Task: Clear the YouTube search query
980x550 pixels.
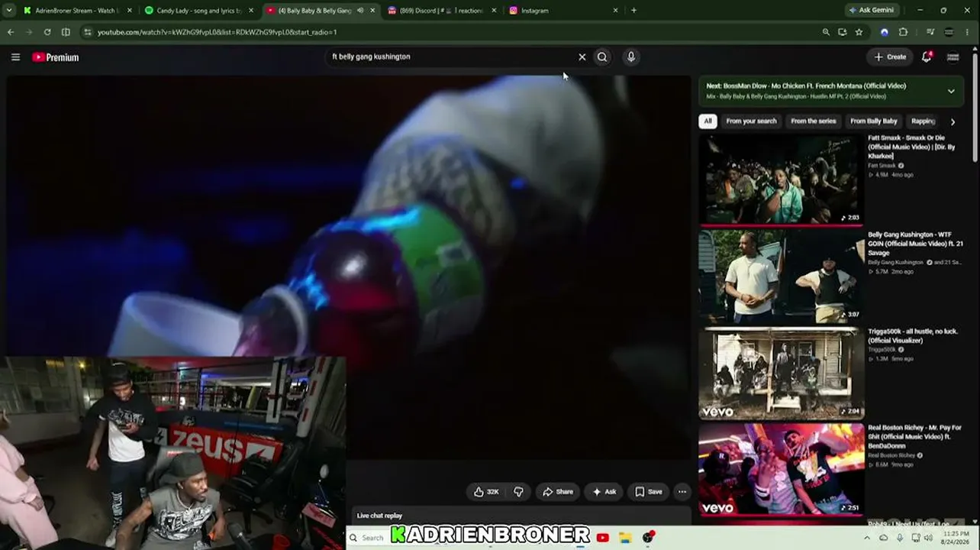Action: click(x=582, y=57)
